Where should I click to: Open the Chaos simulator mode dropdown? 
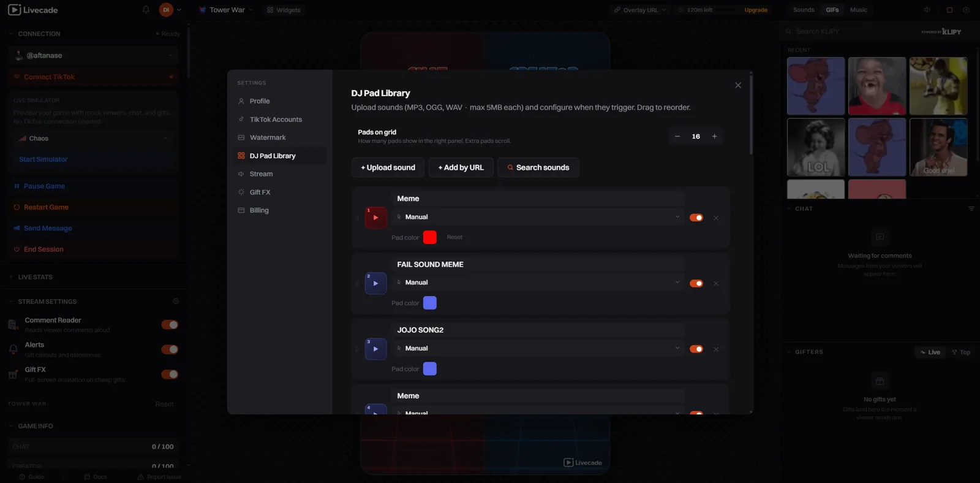tap(92, 139)
